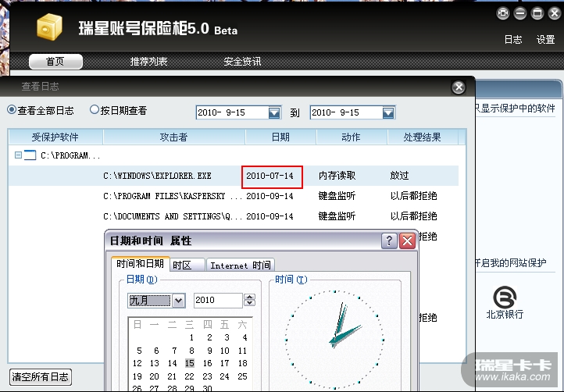Sort by 攻击者 column header
The height and width of the screenshot is (392, 564).
[x=174, y=137]
